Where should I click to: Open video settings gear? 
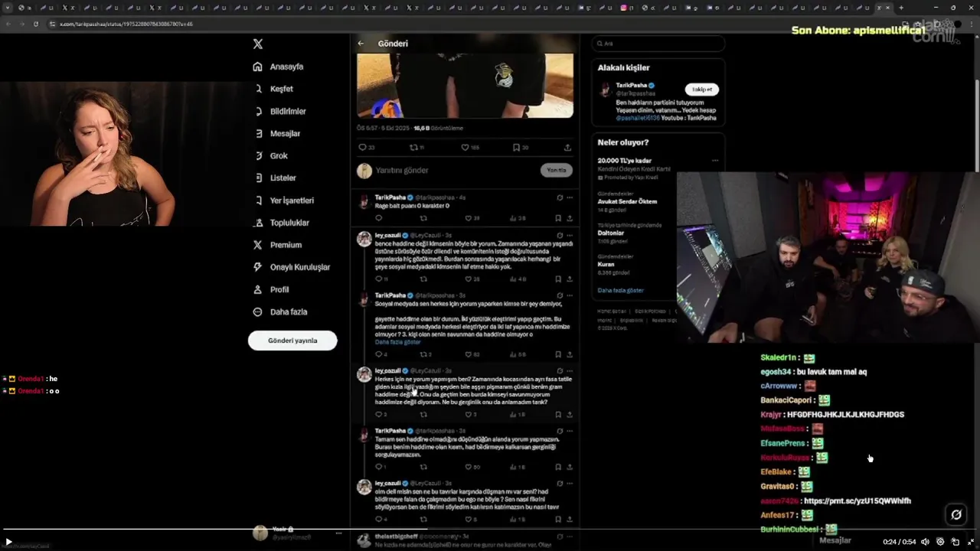(x=940, y=542)
